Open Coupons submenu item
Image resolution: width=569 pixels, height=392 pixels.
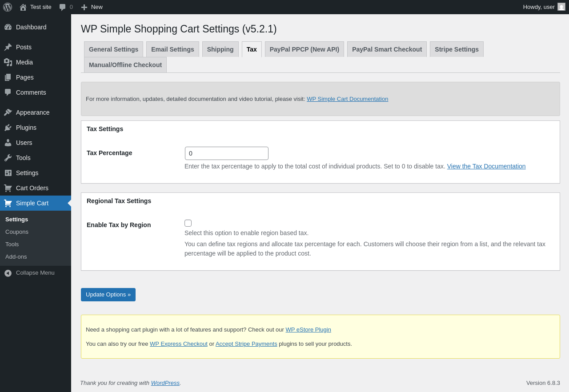tap(17, 232)
